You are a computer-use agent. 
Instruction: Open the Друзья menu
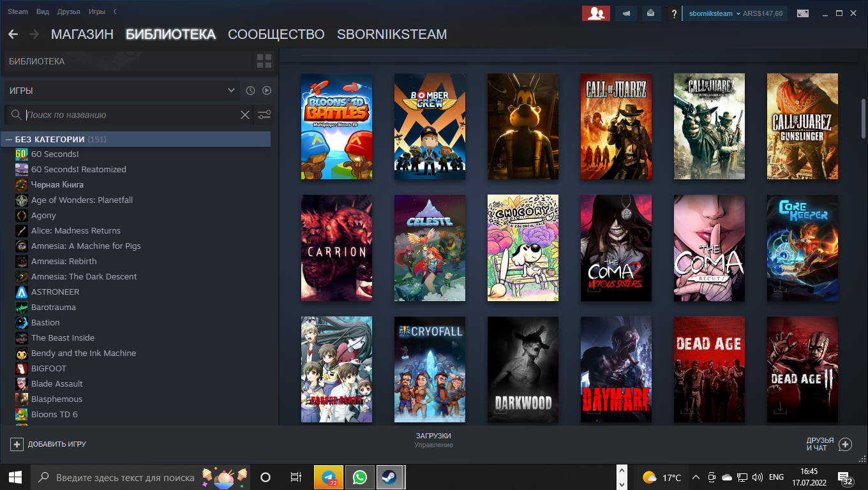click(x=68, y=12)
